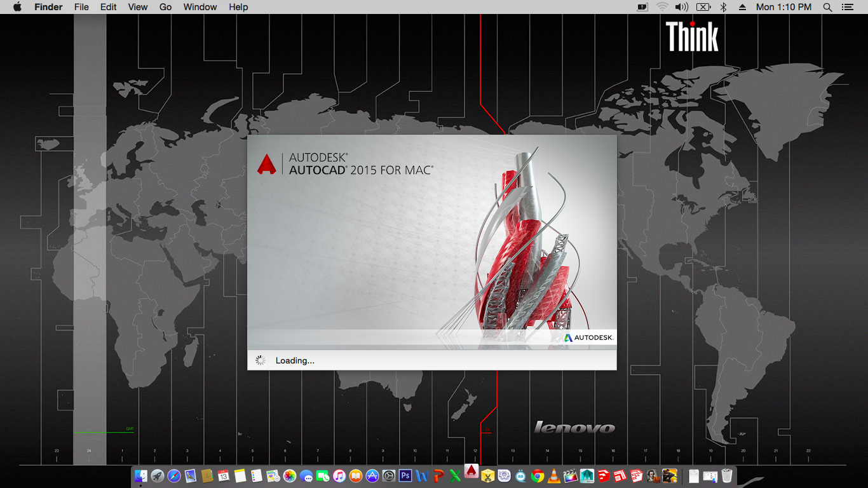Launch SketchUp from the Dock
Screen dimensions: 868x488
click(604, 475)
